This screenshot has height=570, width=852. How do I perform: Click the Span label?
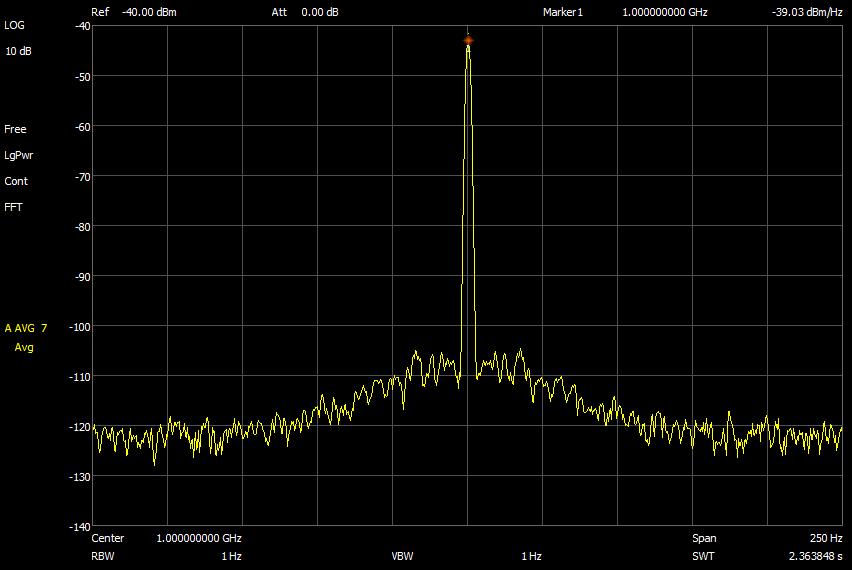coord(704,538)
